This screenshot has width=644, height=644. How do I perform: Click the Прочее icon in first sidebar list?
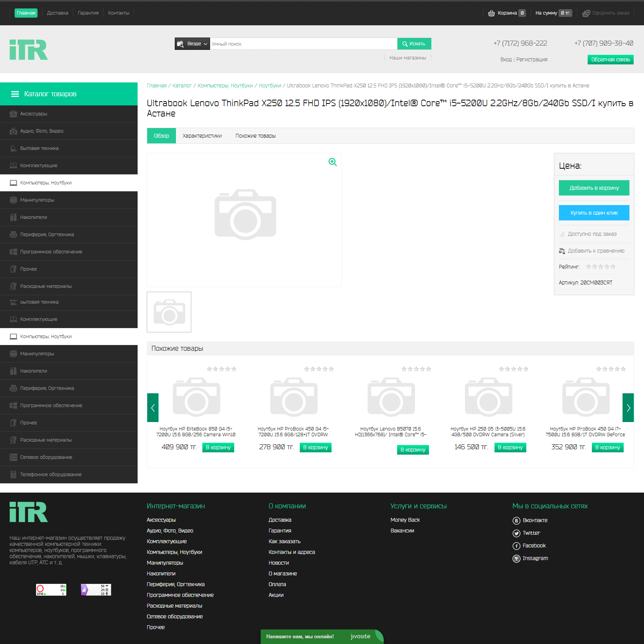[x=13, y=269]
